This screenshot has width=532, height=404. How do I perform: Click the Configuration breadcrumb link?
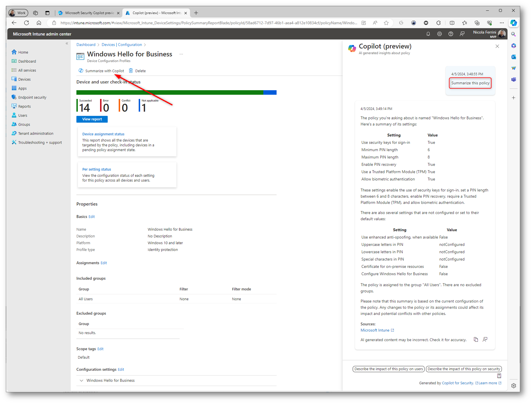click(x=130, y=45)
